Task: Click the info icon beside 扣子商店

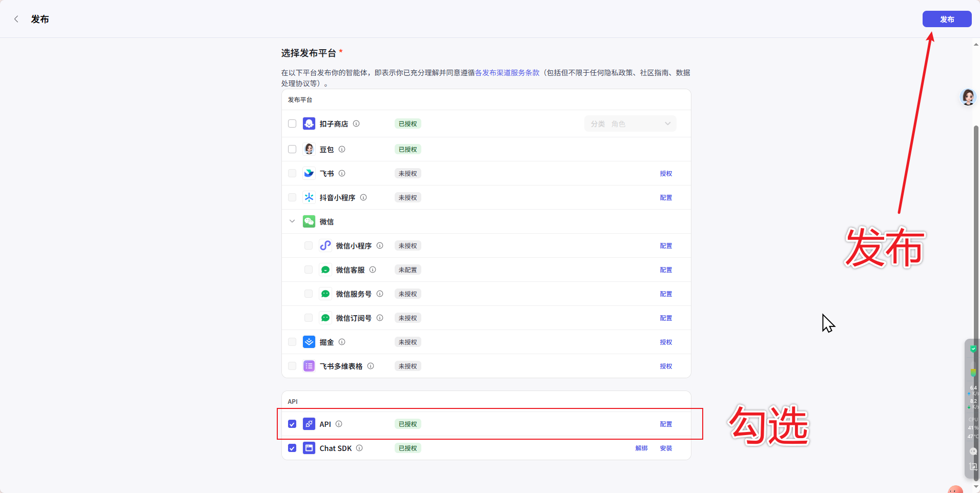Action: coord(356,124)
